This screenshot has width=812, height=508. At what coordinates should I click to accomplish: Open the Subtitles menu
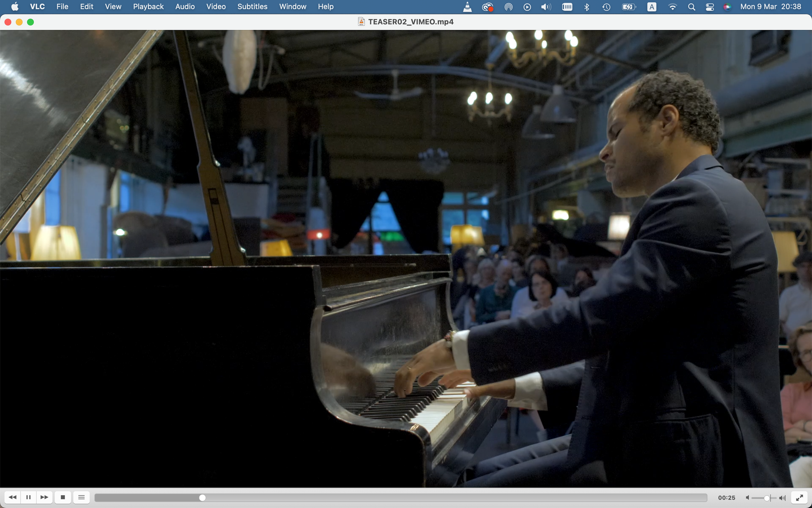click(x=252, y=7)
